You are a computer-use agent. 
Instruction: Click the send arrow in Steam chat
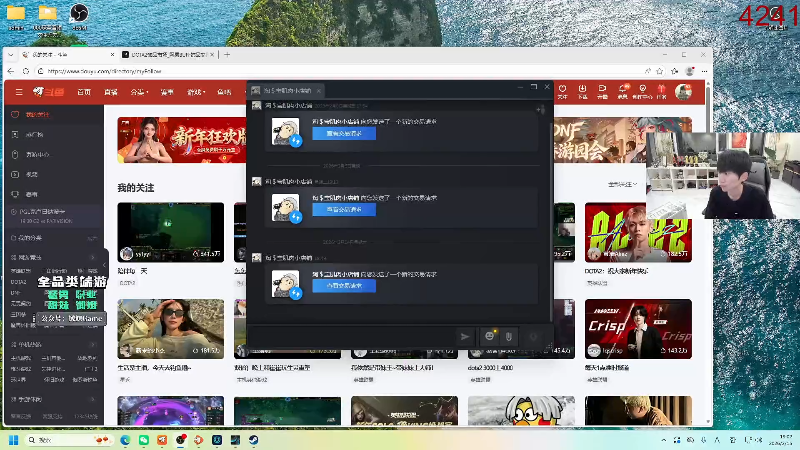coord(465,336)
